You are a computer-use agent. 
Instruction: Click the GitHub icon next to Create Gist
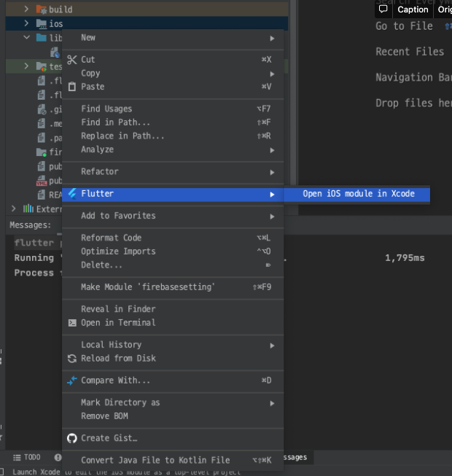tap(72, 438)
